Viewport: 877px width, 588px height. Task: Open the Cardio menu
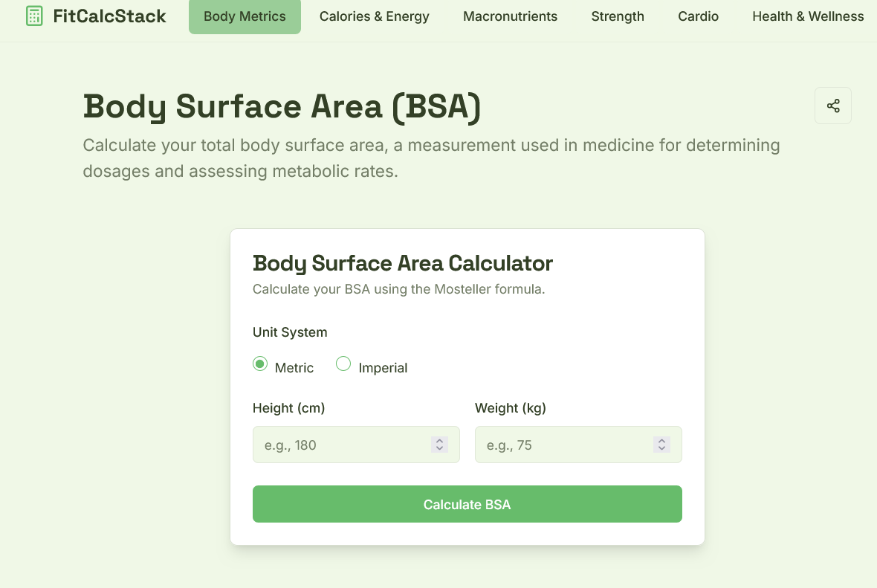click(x=698, y=16)
